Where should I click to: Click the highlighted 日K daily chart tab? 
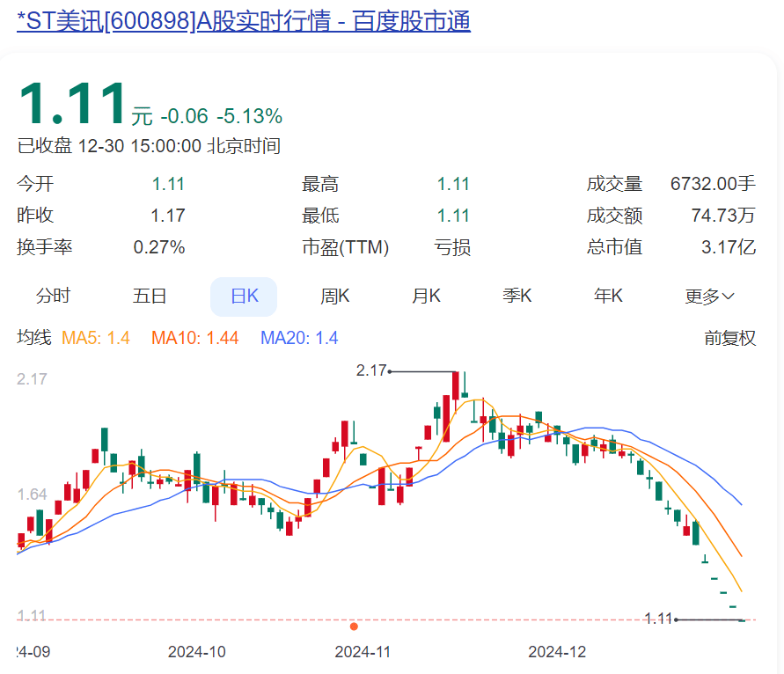[x=244, y=297]
